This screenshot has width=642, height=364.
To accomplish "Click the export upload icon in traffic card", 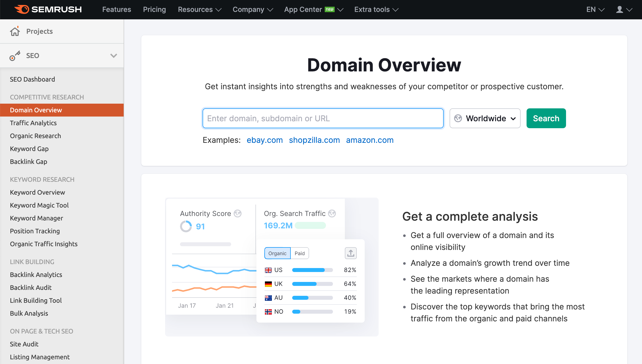I will point(351,253).
